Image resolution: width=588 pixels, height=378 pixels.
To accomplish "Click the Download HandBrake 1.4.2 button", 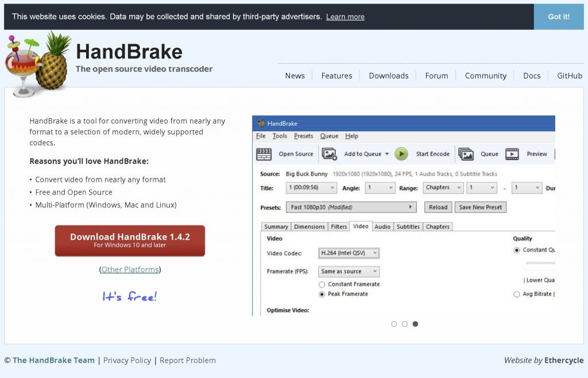I will [x=130, y=240].
